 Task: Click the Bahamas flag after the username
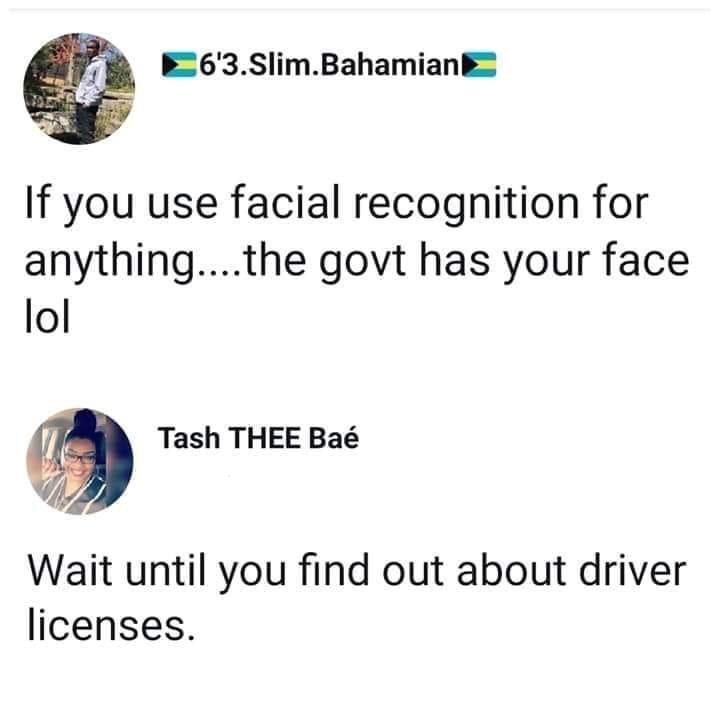pos(479,65)
